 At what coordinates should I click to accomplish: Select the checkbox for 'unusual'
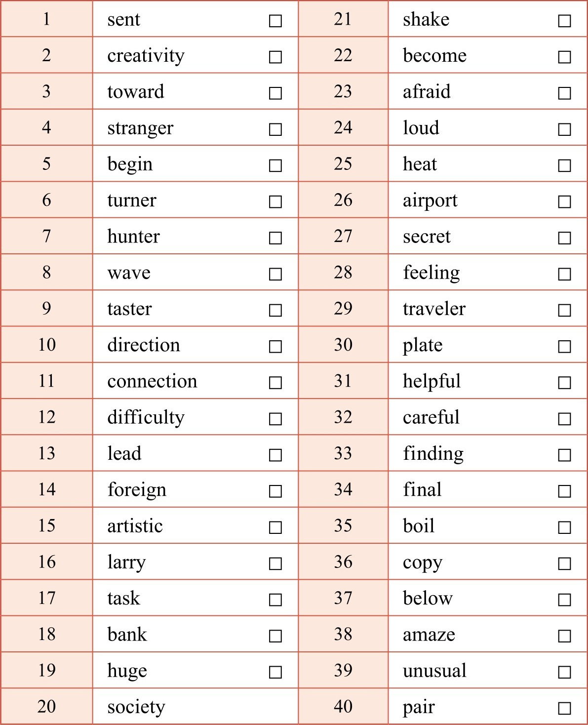pos(564,672)
